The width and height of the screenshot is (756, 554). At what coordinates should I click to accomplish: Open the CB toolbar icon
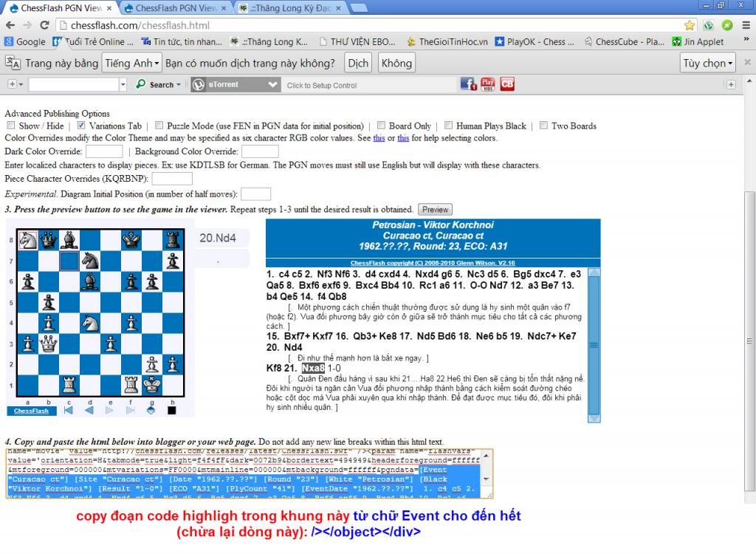[x=507, y=84]
